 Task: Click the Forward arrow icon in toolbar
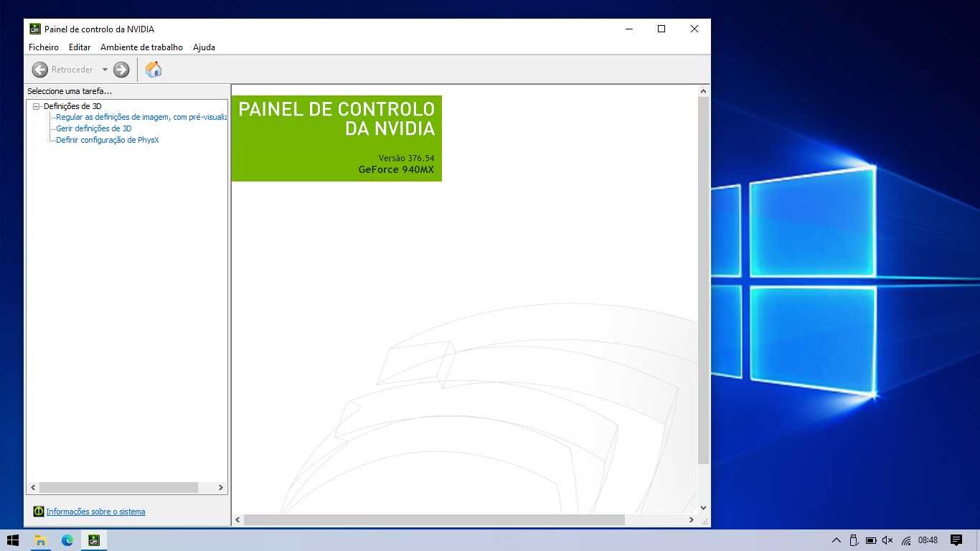pyautogui.click(x=121, y=70)
